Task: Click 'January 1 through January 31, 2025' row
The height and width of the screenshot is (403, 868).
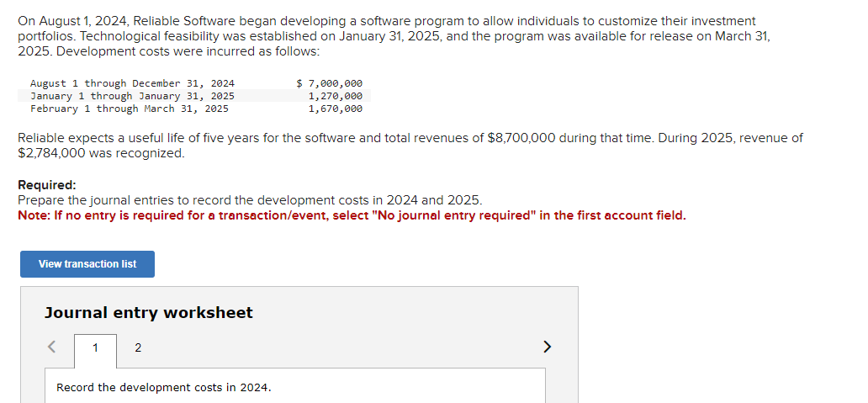Action: pos(194,96)
